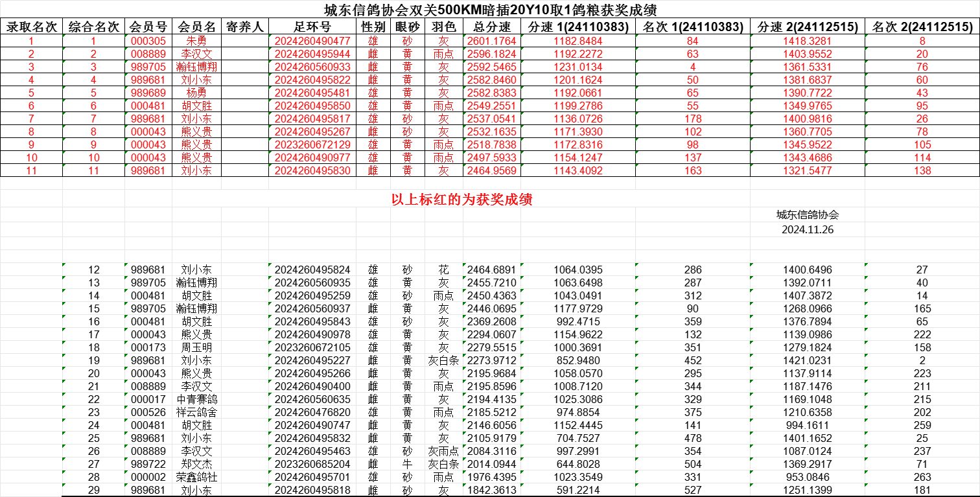Click member name 周玉明
Image resolution: width=980 pixels, height=497 pixels.
tap(196, 347)
